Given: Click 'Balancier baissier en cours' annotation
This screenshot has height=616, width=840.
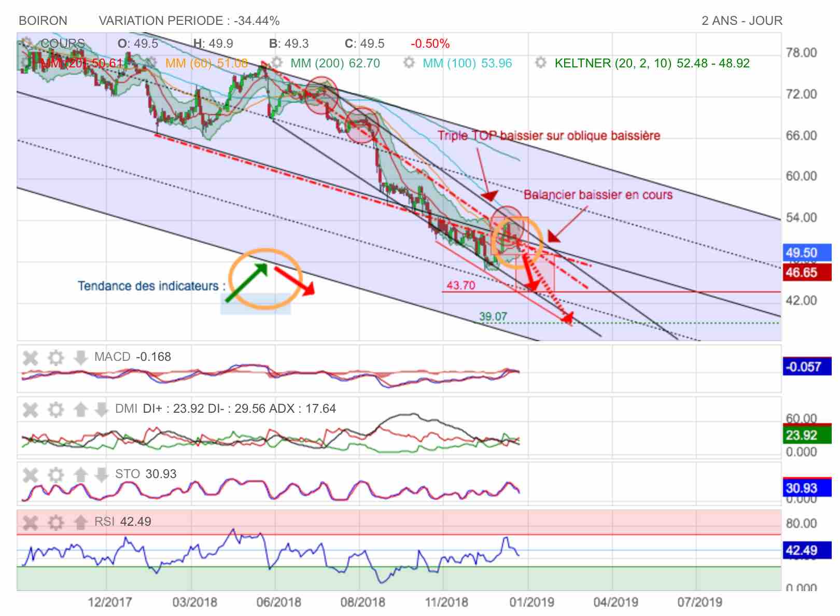Looking at the screenshot, I should 598,195.
